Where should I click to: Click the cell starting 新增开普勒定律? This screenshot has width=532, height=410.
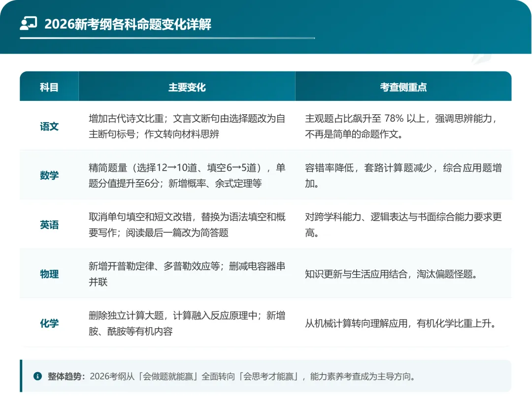[x=187, y=274]
